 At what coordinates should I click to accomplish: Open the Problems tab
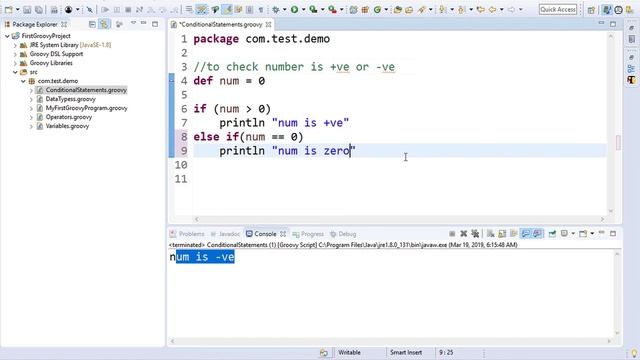click(187, 234)
